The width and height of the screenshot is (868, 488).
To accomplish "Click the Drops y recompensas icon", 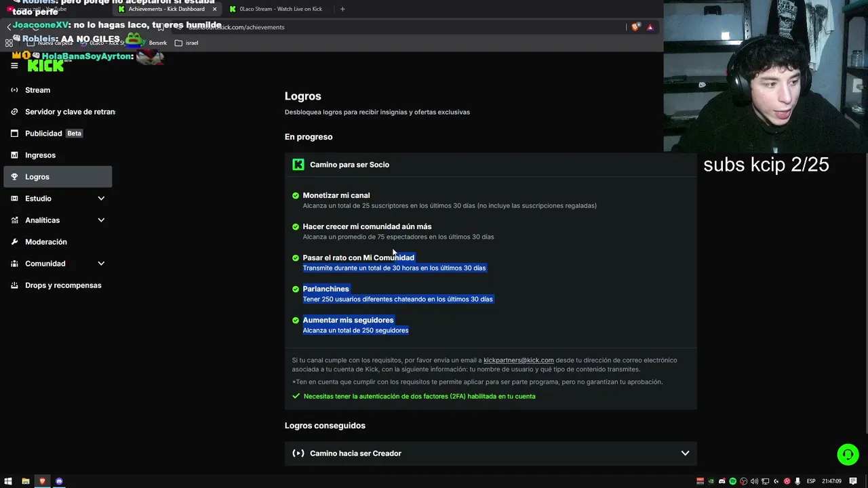I will (14, 285).
